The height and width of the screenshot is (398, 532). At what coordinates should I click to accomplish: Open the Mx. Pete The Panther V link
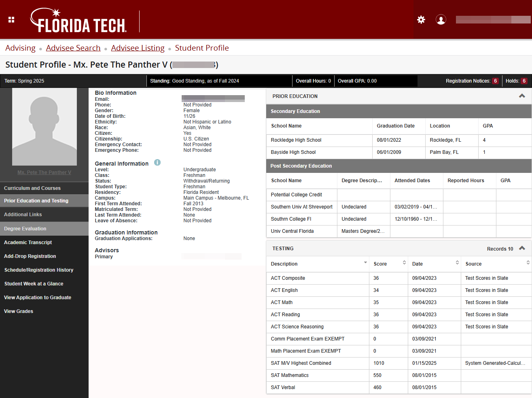click(44, 172)
